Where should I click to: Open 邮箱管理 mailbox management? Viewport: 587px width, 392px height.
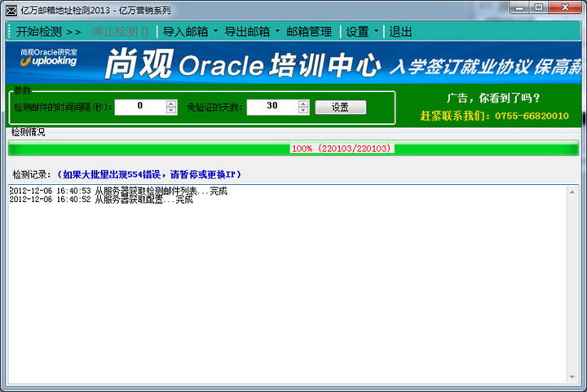point(309,32)
